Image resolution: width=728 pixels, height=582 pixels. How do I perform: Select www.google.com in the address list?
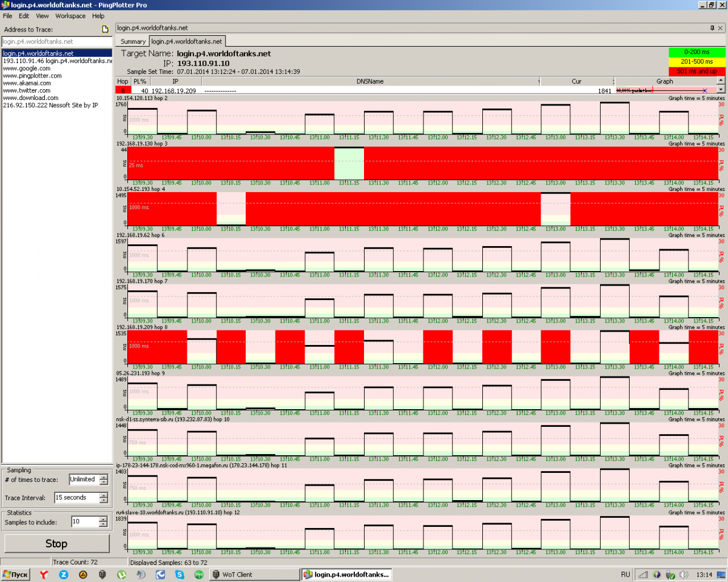pyautogui.click(x=26, y=69)
